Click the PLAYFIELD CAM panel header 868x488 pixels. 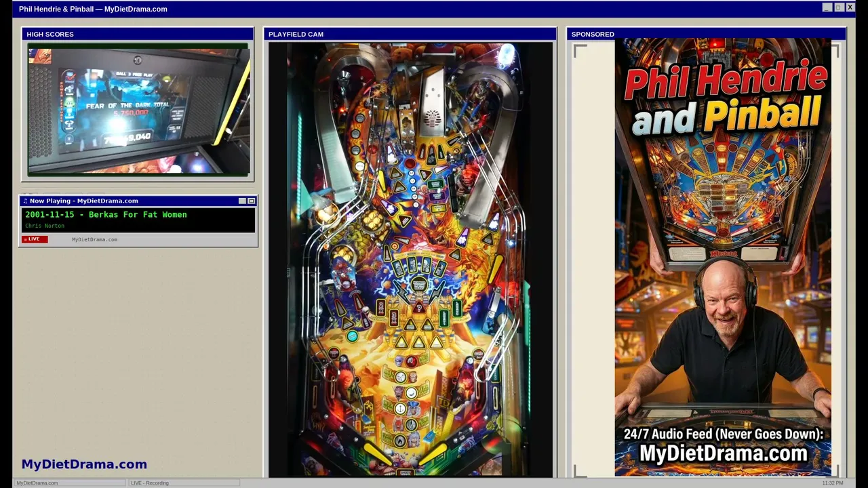click(x=410, y=34)
